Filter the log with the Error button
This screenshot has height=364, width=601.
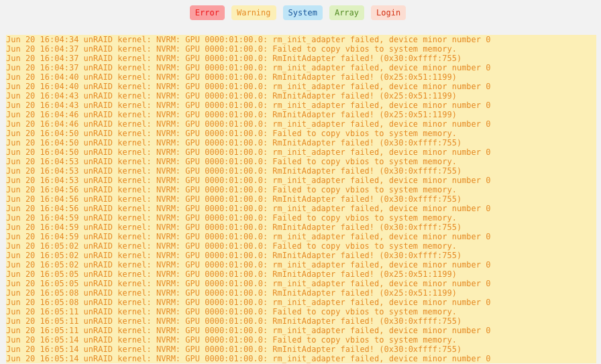tap(207, 13)
